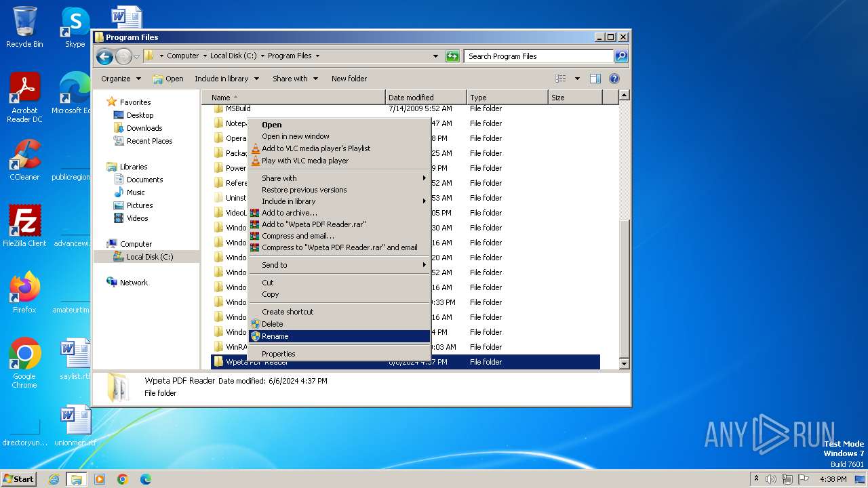Open Chrome from the taskbar
The width and height of the screenshot is (868, 488).
122,479
